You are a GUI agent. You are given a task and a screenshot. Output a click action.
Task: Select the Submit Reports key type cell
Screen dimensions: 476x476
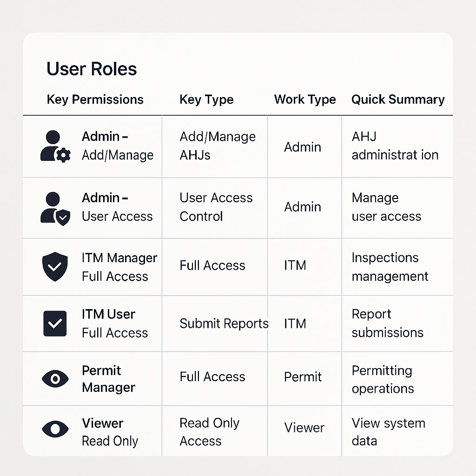(x=224, y=324)
